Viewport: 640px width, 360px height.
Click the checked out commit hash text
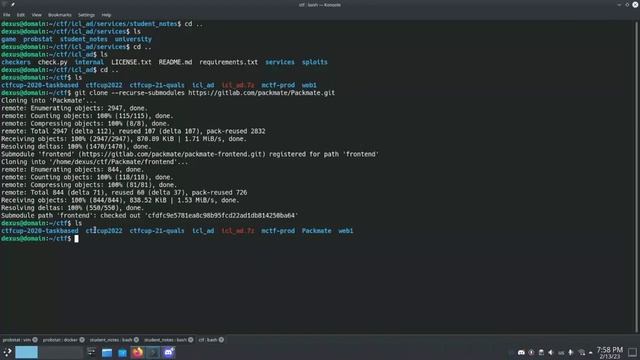221,215
